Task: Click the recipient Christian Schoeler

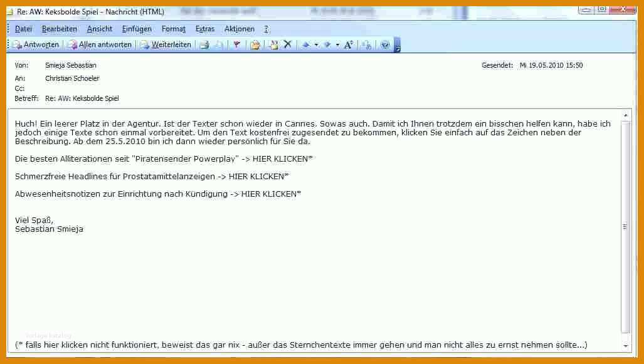Action: (72, 78)
